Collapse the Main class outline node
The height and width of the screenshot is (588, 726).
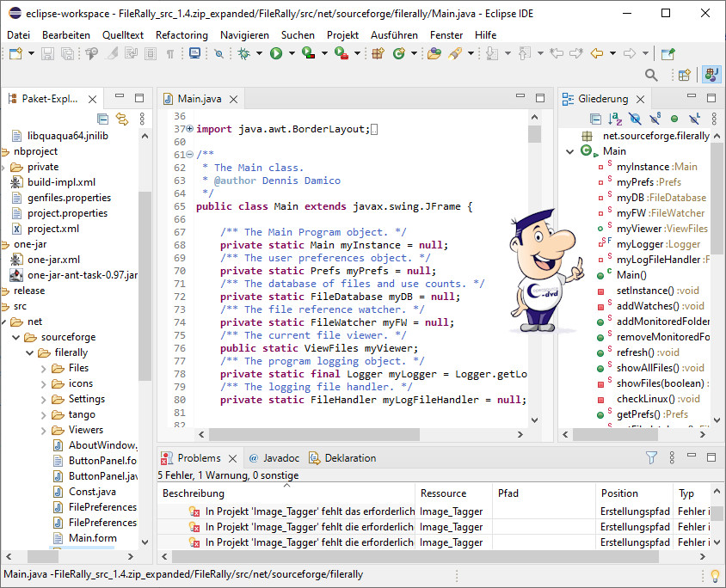click(x=570, y=151)
